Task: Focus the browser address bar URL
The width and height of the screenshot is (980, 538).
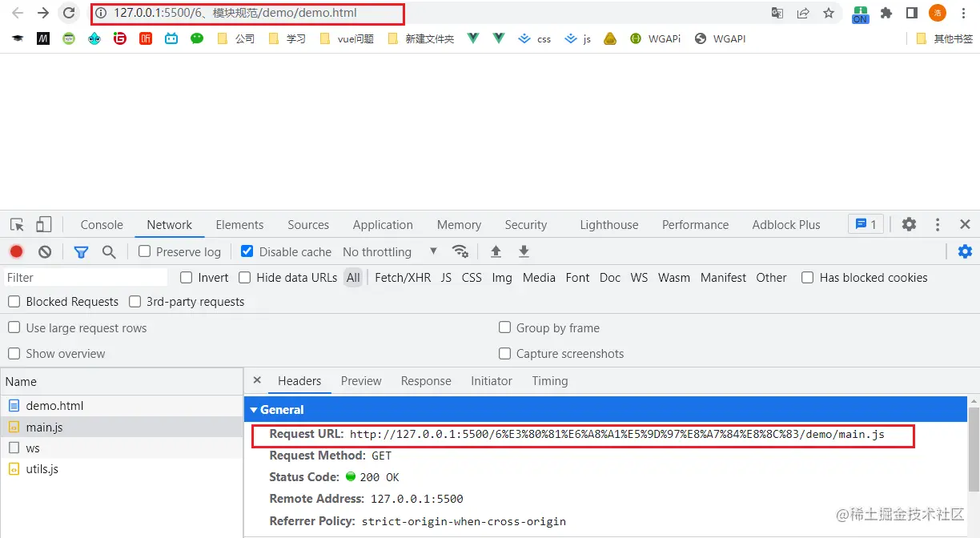Action: pos(235,13)
